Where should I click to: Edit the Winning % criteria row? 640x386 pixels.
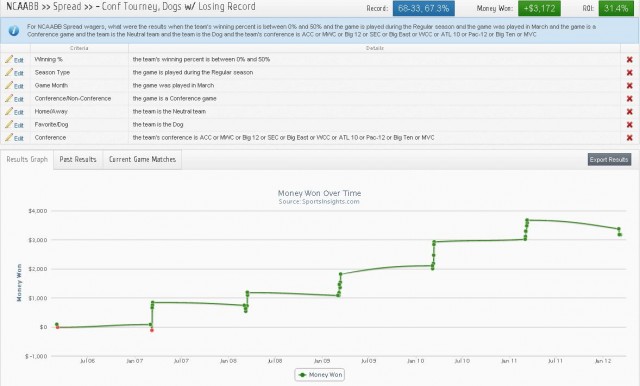click(14, 60)
